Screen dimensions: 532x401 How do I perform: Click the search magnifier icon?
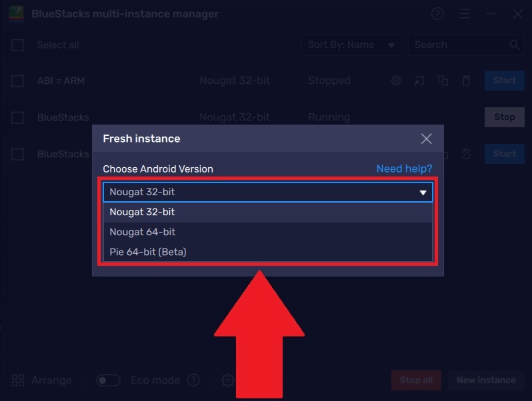[515, 45]
